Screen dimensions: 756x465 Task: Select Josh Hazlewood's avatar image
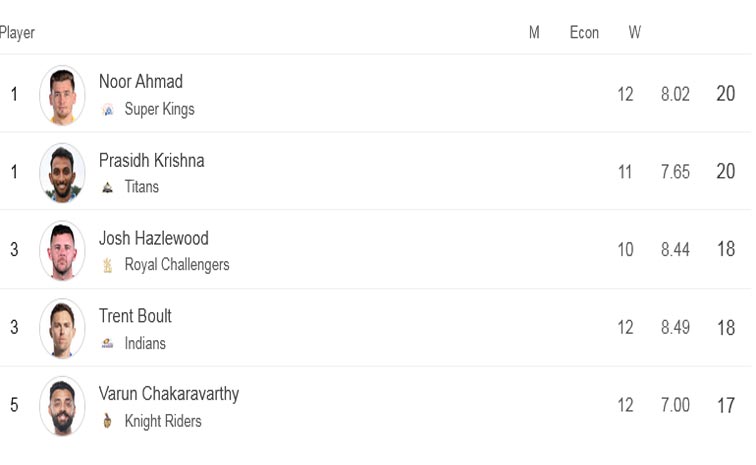[62, 250]
